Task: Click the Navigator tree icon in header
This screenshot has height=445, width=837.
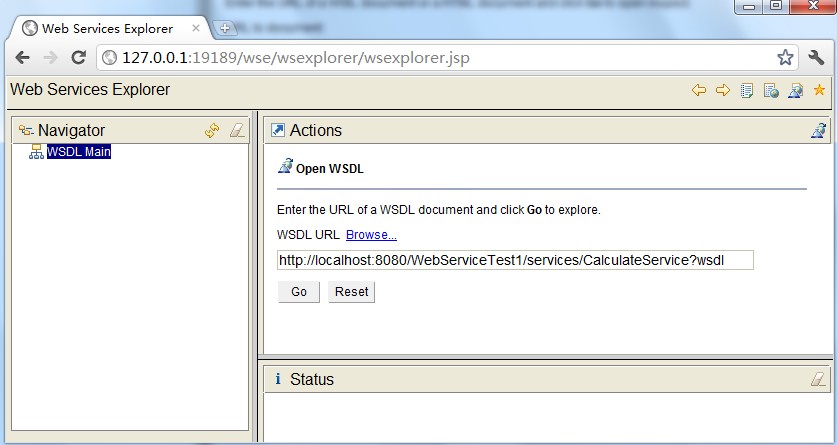Action: pos(26,130)
